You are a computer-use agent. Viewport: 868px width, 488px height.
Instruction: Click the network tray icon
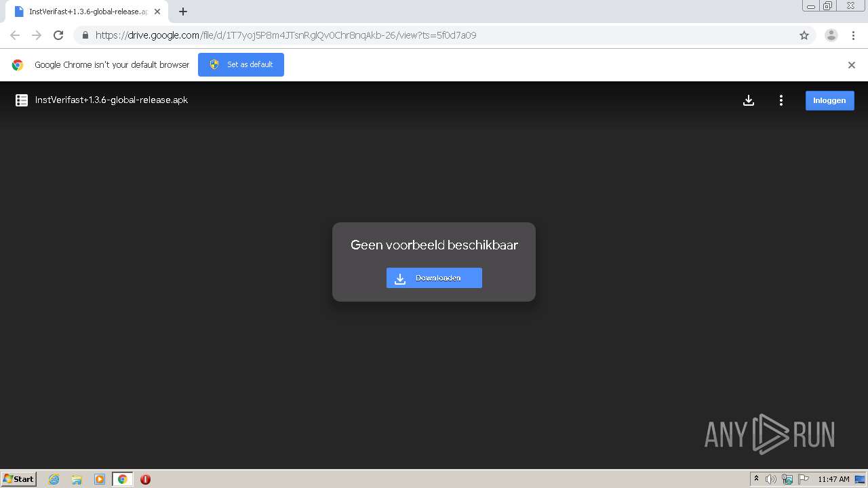[x=787, y=479]
